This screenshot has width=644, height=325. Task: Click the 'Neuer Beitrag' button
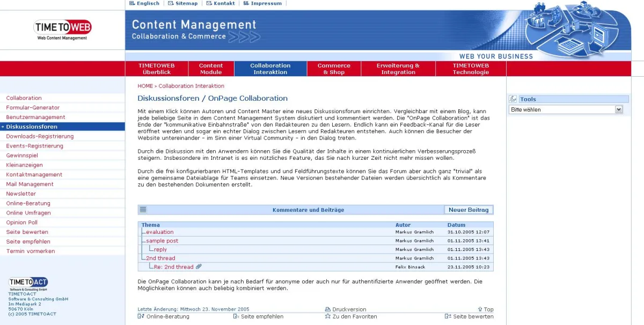[x=469, y=210]
